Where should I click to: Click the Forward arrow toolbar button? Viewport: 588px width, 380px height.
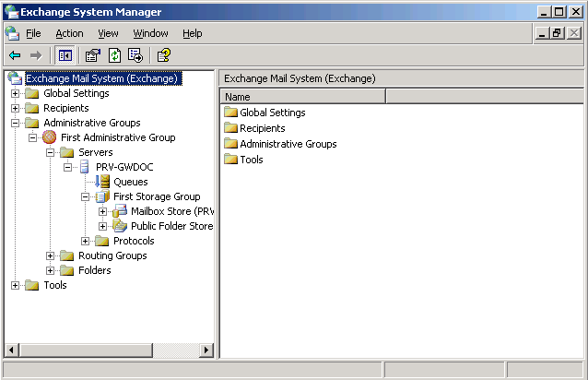[36, 55]
